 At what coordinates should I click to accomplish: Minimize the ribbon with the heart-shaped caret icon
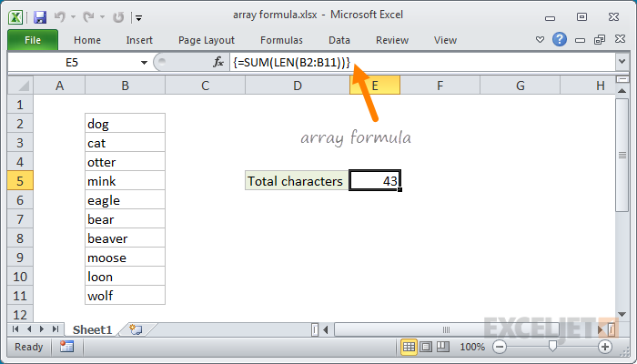[540, 40]
